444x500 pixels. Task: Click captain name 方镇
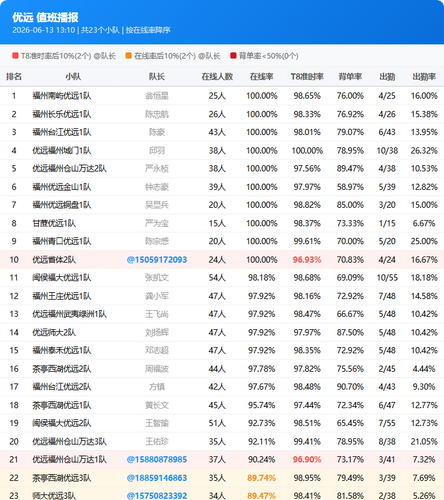[x=157, y=387]
